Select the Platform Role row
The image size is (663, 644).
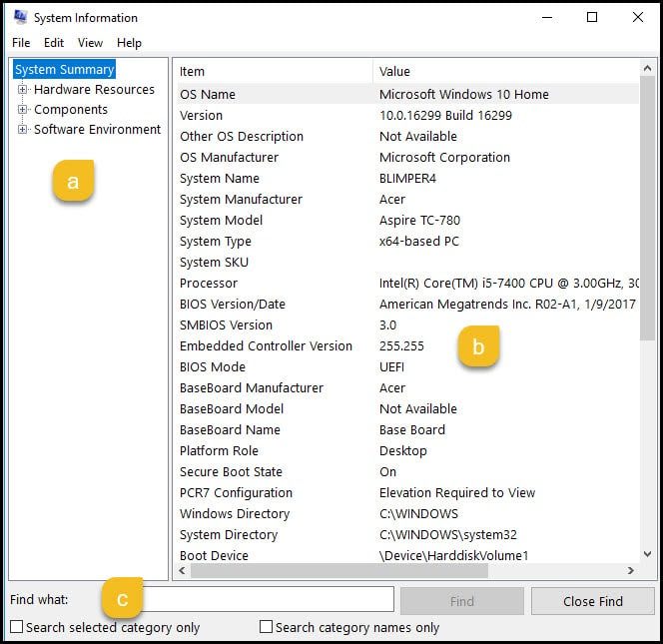406,450
